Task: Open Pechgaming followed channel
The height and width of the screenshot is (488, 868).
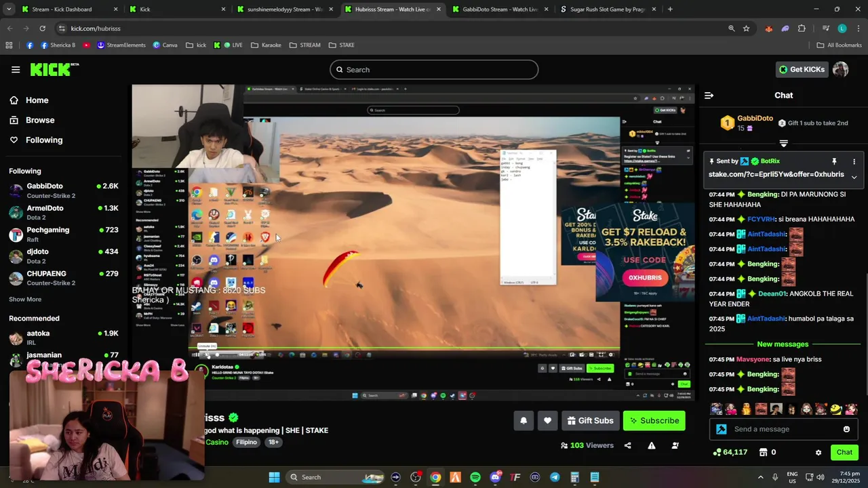Action: (x=64, y=235)
